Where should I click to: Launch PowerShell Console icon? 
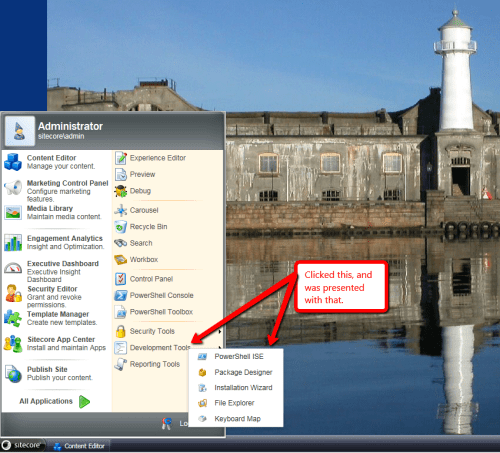point(120,295)
